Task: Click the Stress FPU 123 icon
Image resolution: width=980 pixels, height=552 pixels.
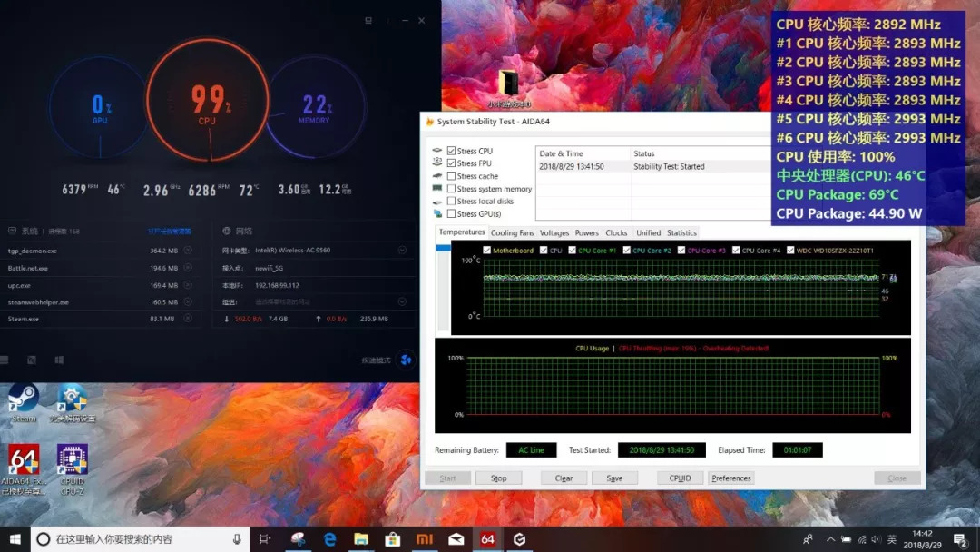Action: [436, 163]
